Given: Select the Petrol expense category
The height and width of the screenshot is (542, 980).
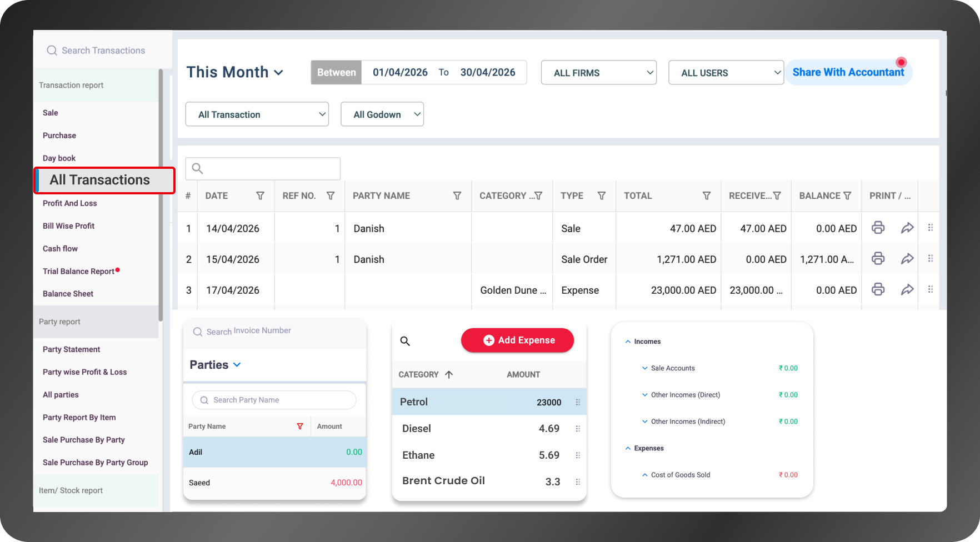Looking at the screenshot, I should pos(489,402).
